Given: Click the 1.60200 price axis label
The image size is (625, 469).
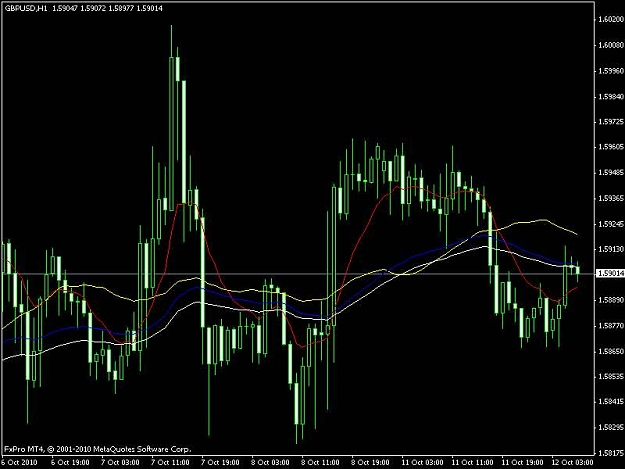Looking at the screenshot, I should (610, 19).
